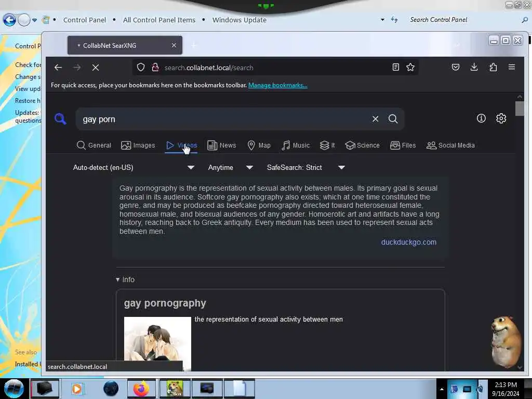Open the Windows Start orb
Screen dimensions: 532x399
point(14,389)
